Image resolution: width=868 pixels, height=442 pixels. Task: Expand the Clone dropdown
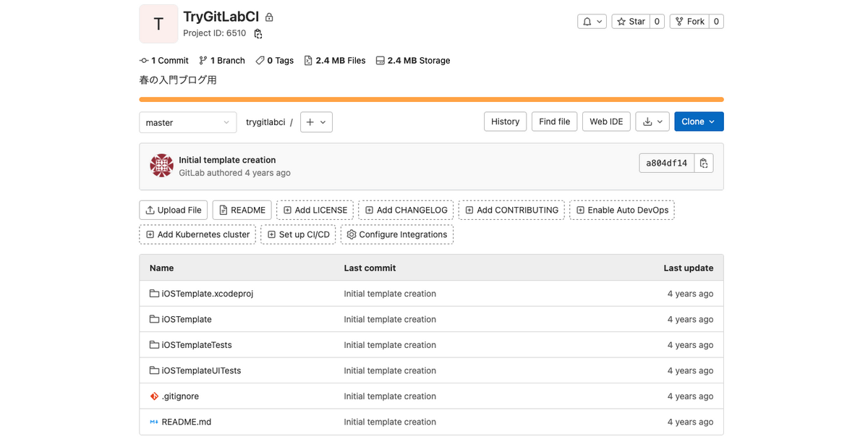tap(699, 122)
